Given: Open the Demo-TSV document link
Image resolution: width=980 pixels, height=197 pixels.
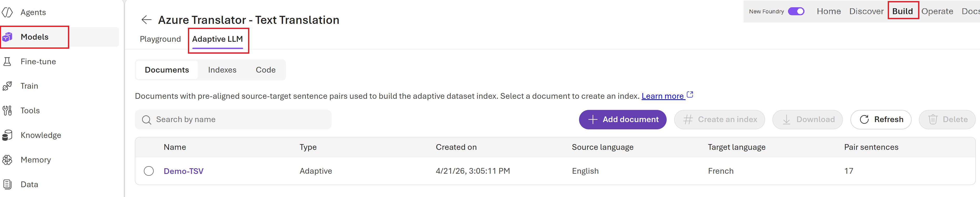Looking at the screenshot, I should tap(184, 171).
